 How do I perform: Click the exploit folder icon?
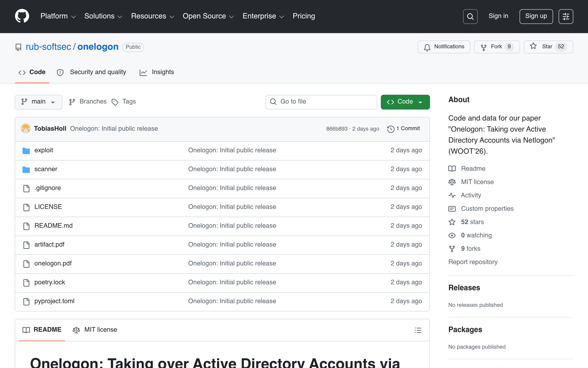coord(26,151)
